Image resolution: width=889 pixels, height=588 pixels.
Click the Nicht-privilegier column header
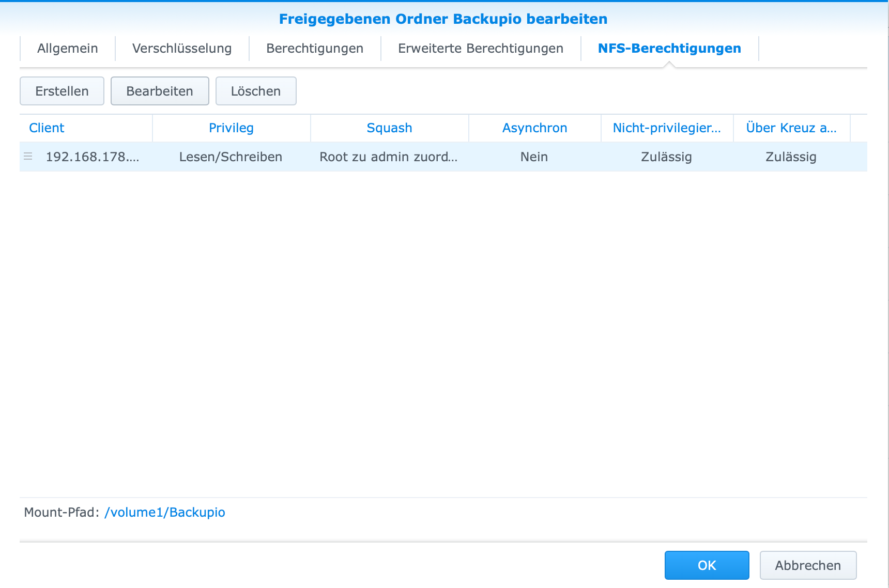point(666,128)
